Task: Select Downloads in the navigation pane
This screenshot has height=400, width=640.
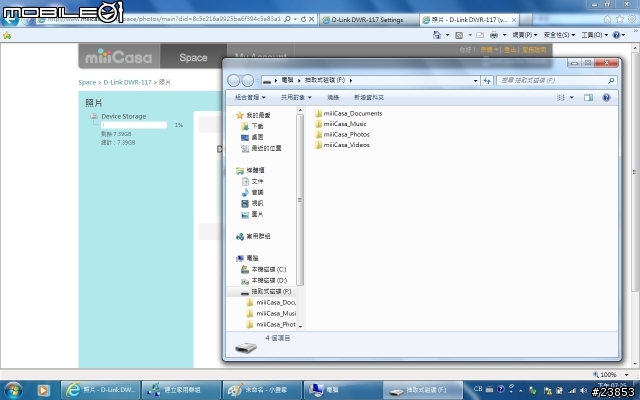Action: tap(253, 126)
